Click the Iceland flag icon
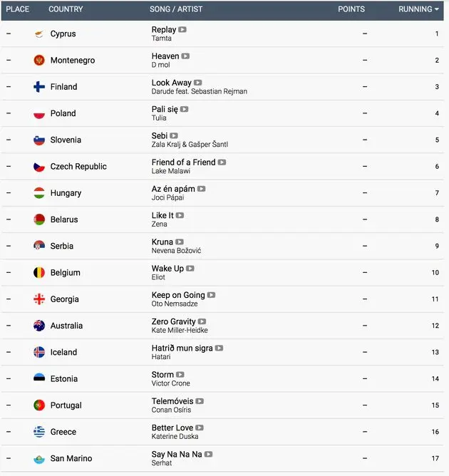 tap(39, 352)
